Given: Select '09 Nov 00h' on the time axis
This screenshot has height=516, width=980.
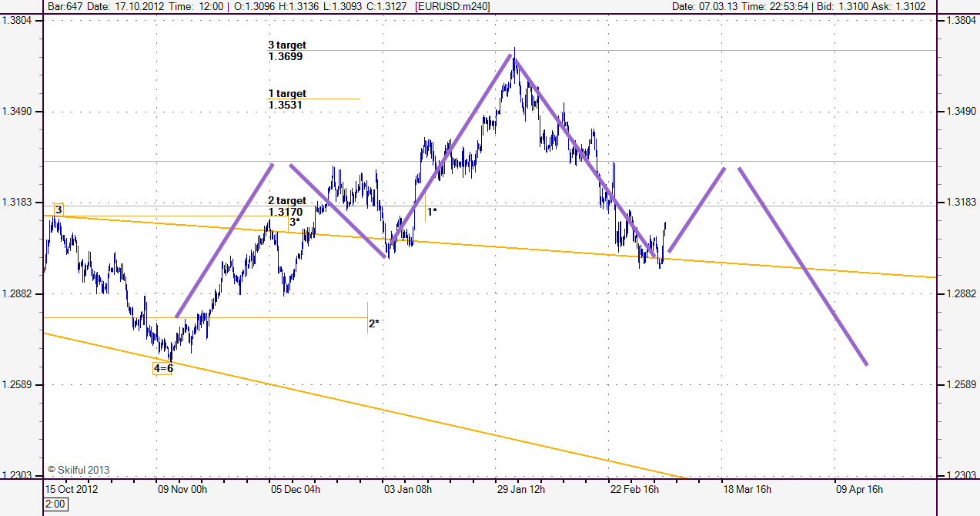Looking at the screenshot, I should click(182, 488).
